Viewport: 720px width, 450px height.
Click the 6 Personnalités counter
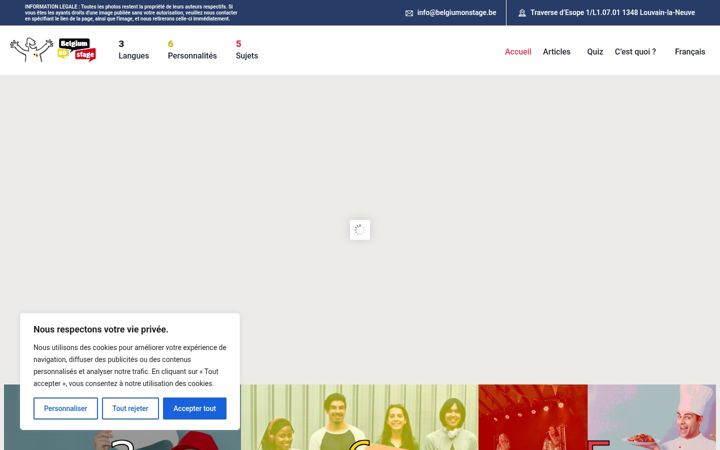coord(192,50)
